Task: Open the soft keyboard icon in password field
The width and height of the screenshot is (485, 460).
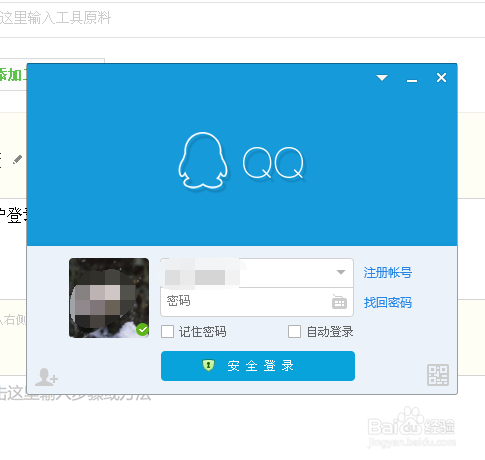Action: 339,302
